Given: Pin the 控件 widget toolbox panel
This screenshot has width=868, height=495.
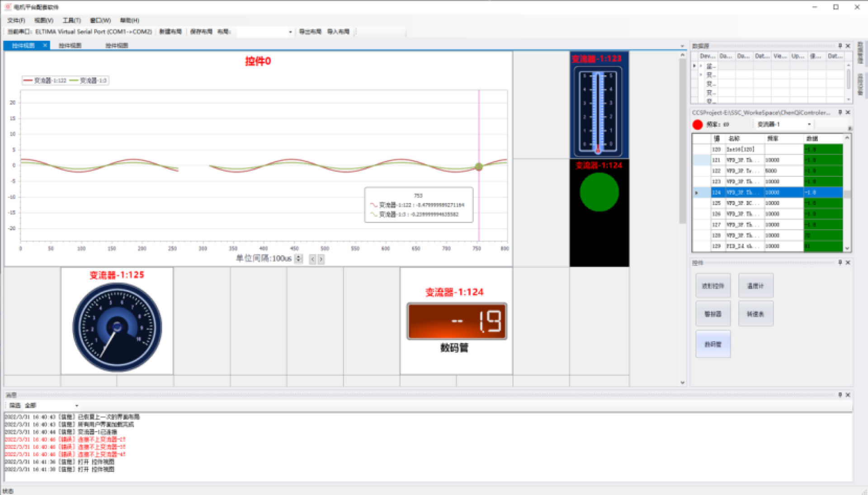Looking at the screenshot, I should tap(840, 262).
